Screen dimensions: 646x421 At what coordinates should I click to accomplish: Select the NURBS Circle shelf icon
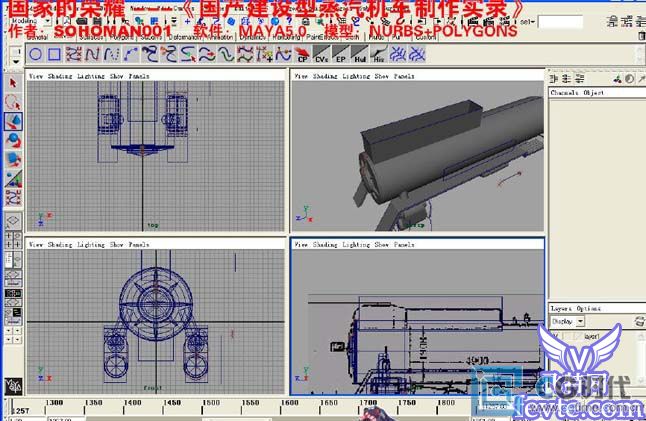point(35,54)
